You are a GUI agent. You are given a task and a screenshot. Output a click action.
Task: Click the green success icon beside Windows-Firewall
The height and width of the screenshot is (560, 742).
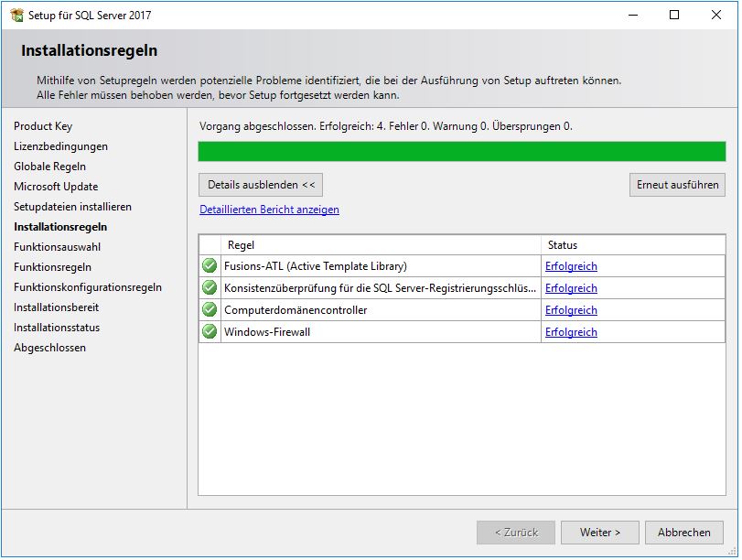click(210, 332)
